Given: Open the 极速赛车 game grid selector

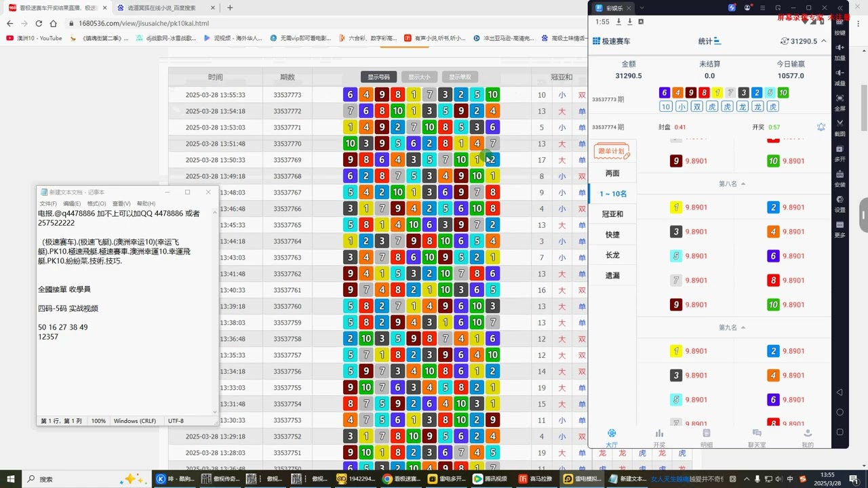Looking at the screenshot, I should coord(612,41).
